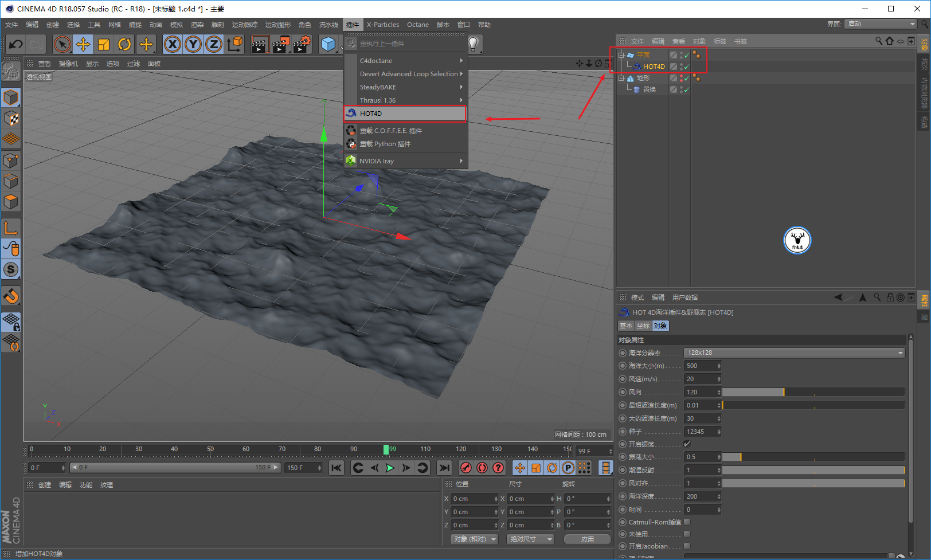Click the record keyframe red icon
The image size is (931, 560).
(466, 468)
